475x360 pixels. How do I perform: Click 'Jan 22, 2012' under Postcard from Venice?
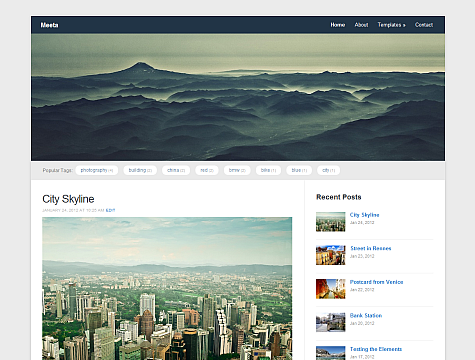[362, 290]
